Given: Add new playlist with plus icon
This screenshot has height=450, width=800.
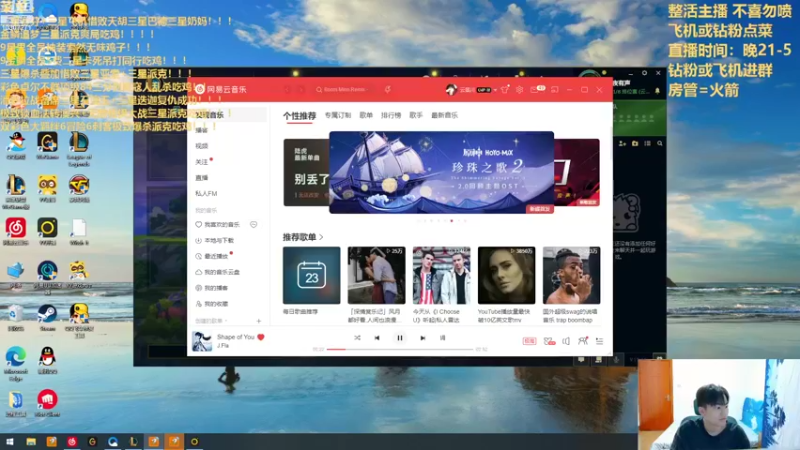Looking at the screenshot, I should coord(259,321).
